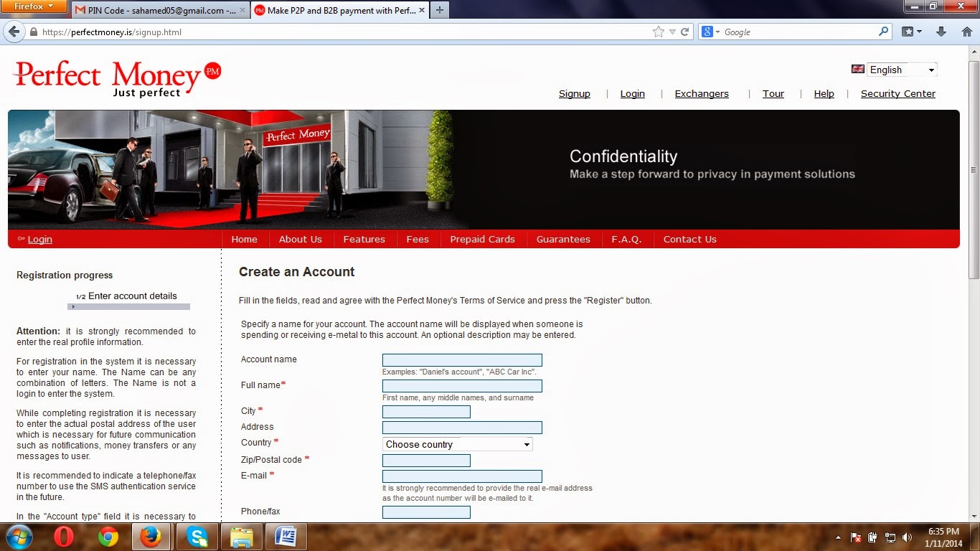Screen dimensions: 980x551
Task: Click inside the Account name field
Action: (461, 359)
